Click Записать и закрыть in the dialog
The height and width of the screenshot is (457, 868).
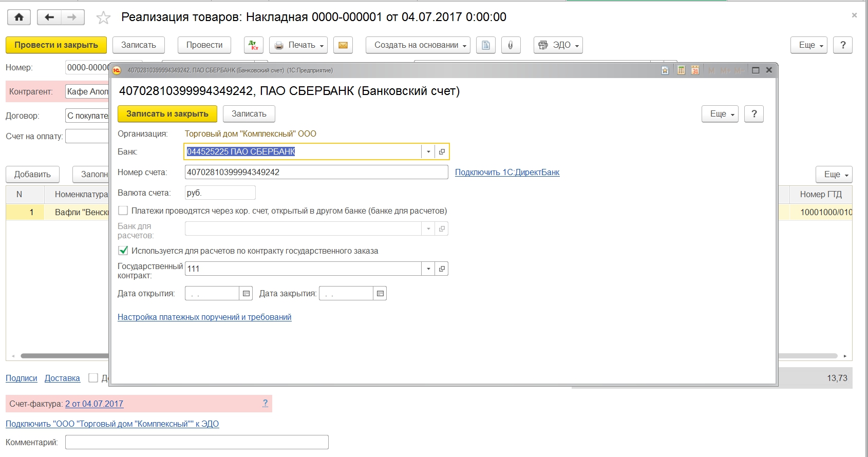[167, 114]
